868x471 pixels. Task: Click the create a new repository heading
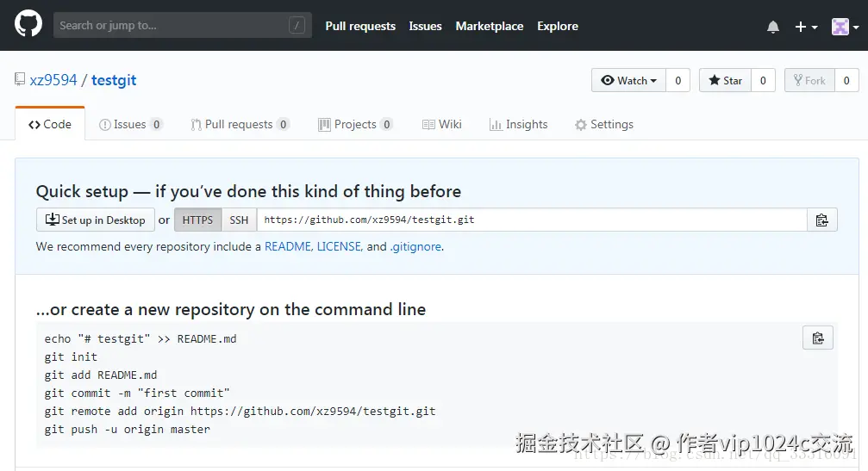point(231,310)
